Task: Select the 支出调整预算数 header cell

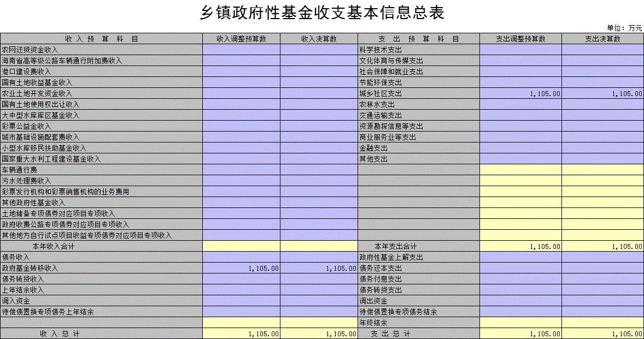Action: pos(520,39)
